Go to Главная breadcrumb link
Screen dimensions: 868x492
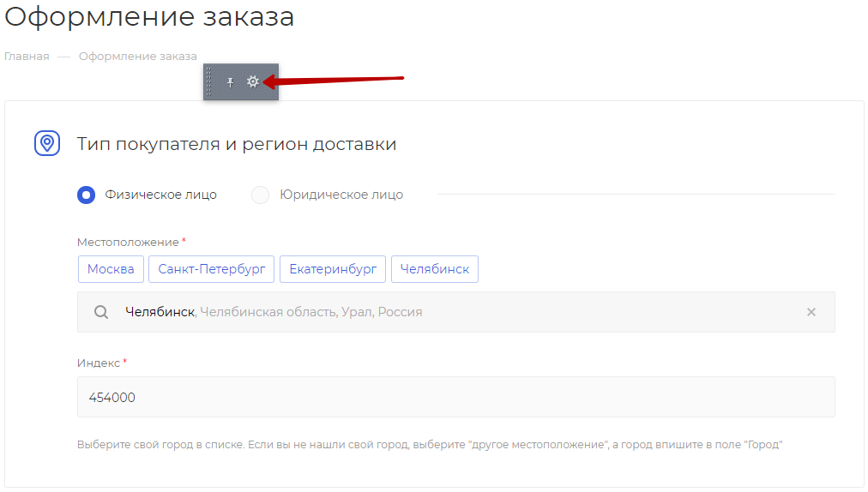[27, 57]
